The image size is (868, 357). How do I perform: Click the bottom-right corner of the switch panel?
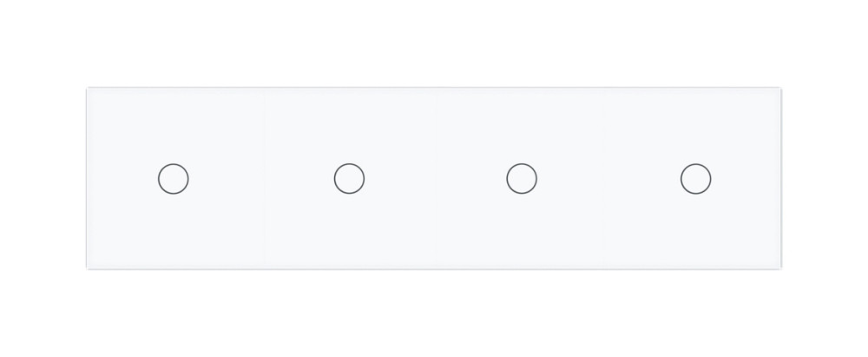[779, 268]
